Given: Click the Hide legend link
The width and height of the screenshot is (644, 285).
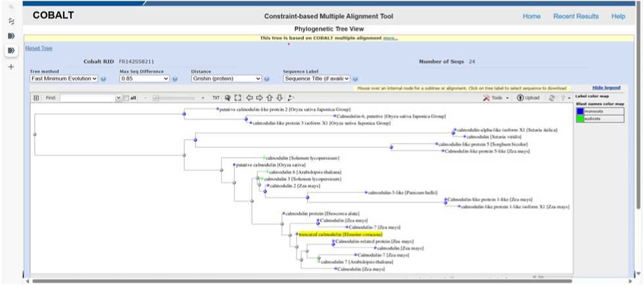Looking at the screenshot, I should pyautogui.click(x=607, y=88).
